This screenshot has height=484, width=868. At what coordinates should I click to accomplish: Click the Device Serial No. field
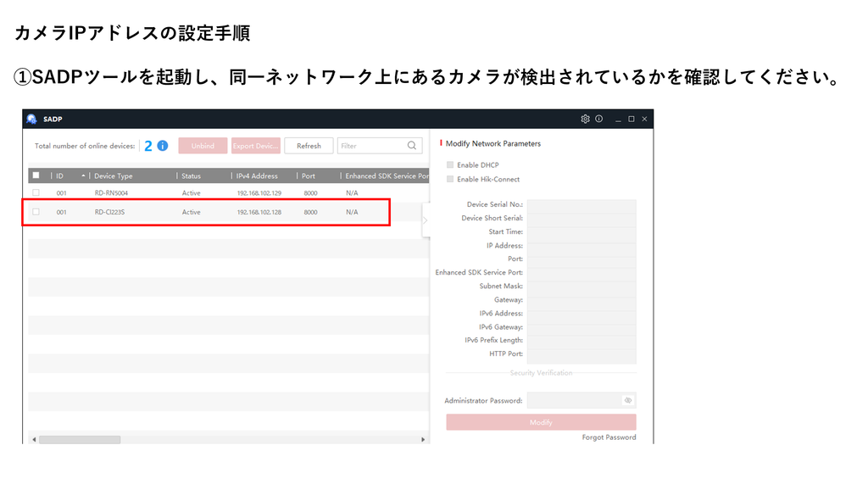click(581, 204)
